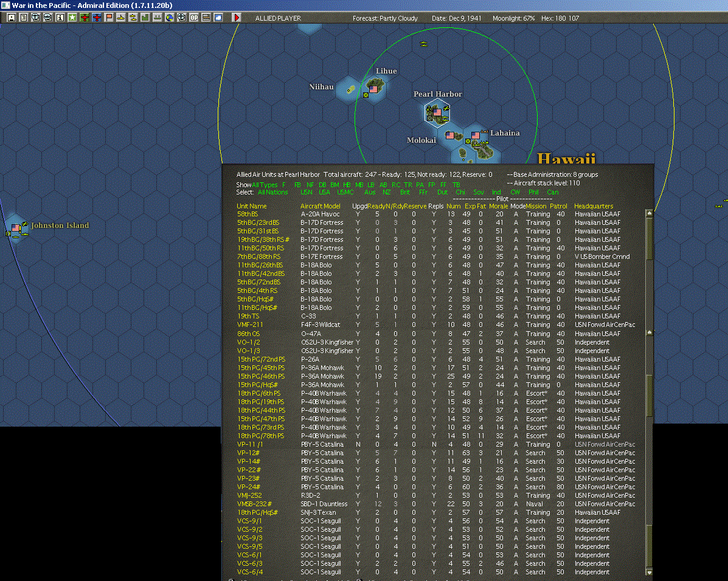The width and height of the screenshot is (728, 581).
Task: Toggle the PA aircraft type filter
Action: [420, 185]
